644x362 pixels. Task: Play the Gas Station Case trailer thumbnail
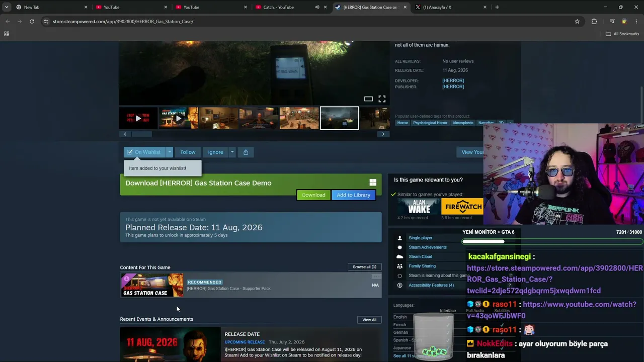click(x=179, y=118)
